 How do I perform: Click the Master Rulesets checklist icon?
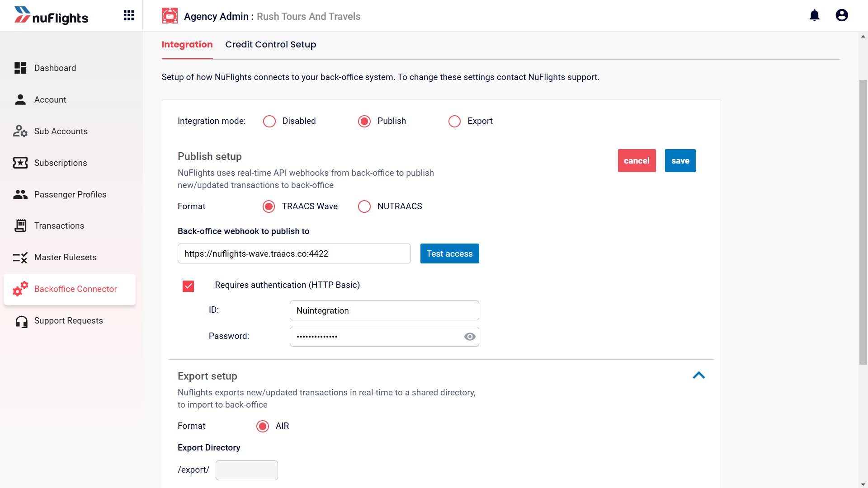(x=20, y=257)
